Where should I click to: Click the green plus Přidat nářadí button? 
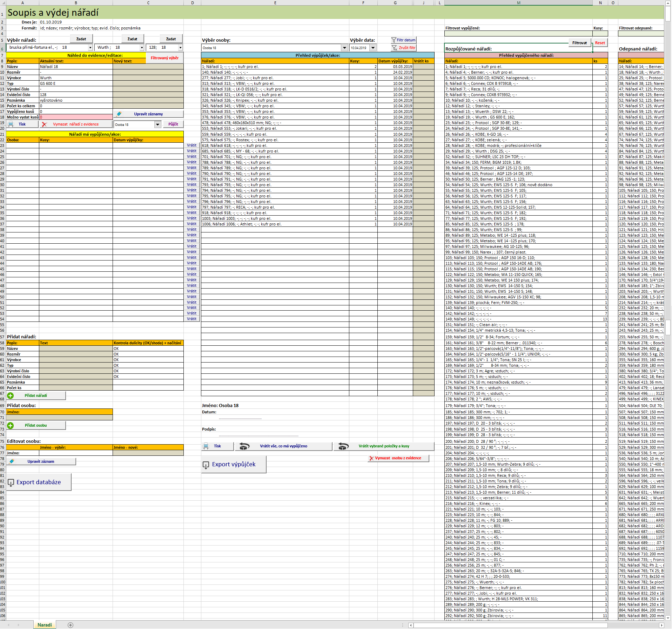[36, 395]
